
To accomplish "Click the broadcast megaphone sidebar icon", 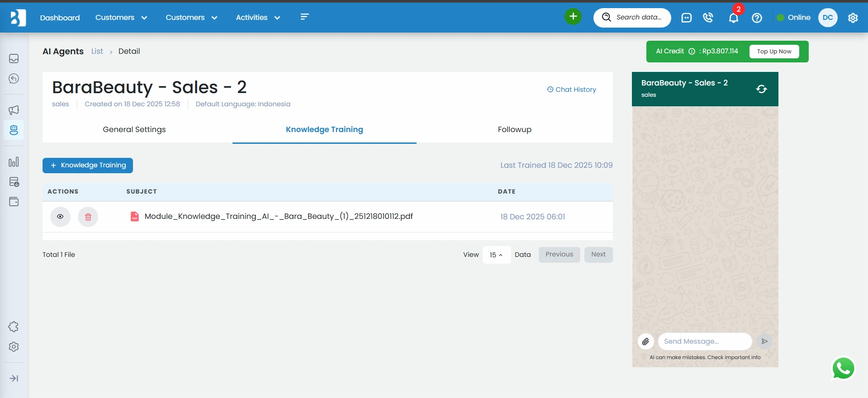I will pyautogui.click(x=14, y=110).
